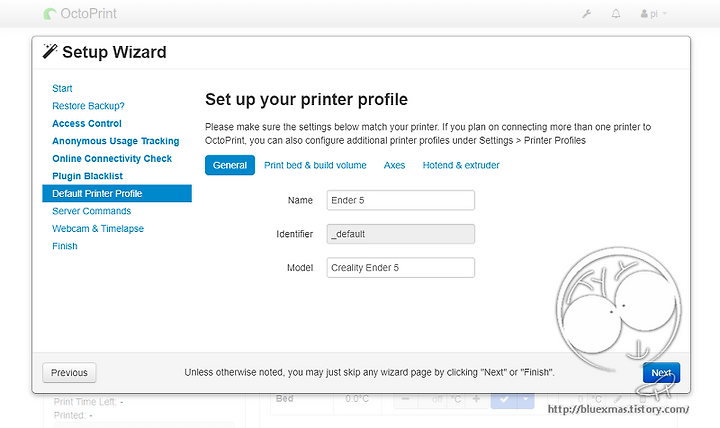Open Access Control wizard step
720x428 pixels.
coord(87,124)
